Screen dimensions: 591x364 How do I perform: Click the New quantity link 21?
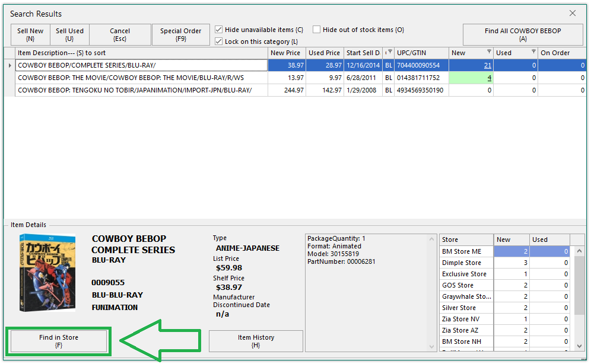(487, 65)
